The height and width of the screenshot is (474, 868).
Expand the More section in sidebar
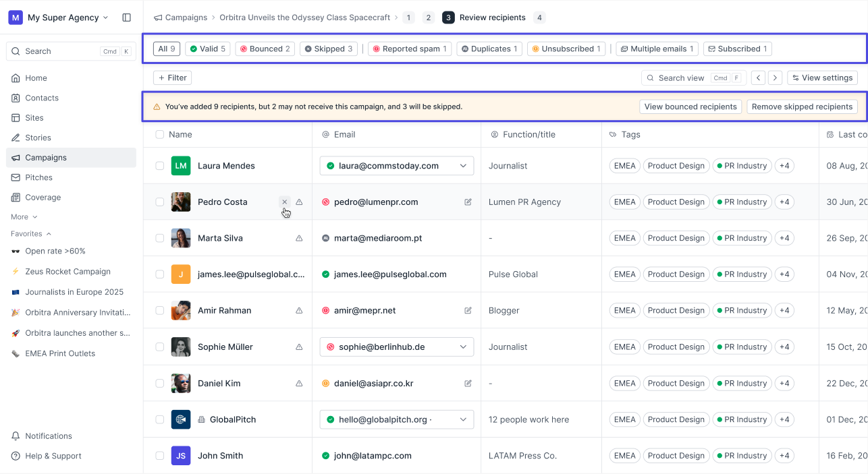(x=24, y=217)
